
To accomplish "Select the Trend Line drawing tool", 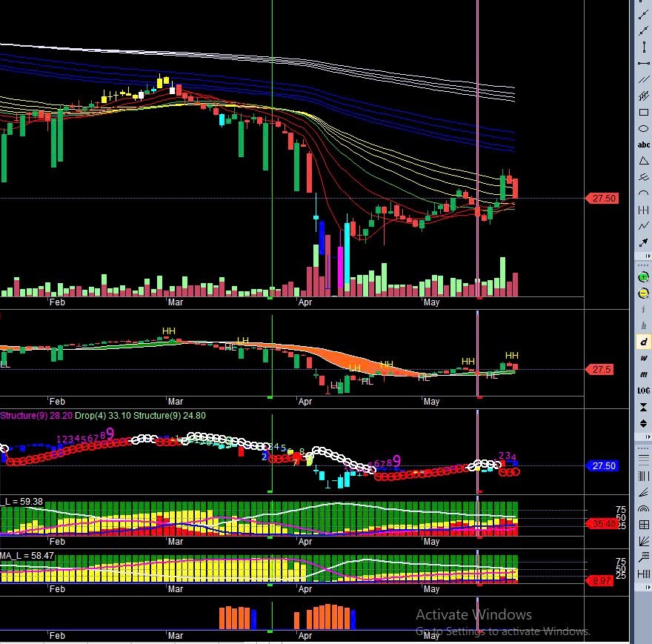I will click(643, 15).
